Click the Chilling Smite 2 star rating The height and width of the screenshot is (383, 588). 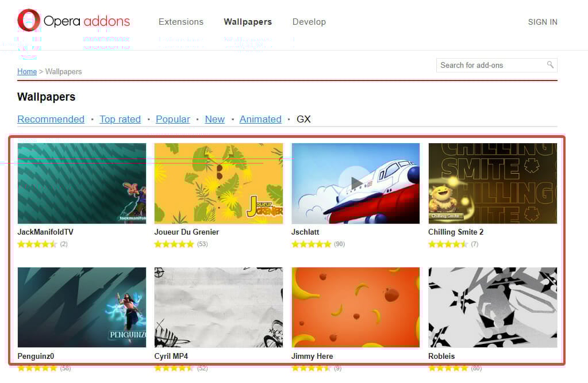[x=448, y=244]
